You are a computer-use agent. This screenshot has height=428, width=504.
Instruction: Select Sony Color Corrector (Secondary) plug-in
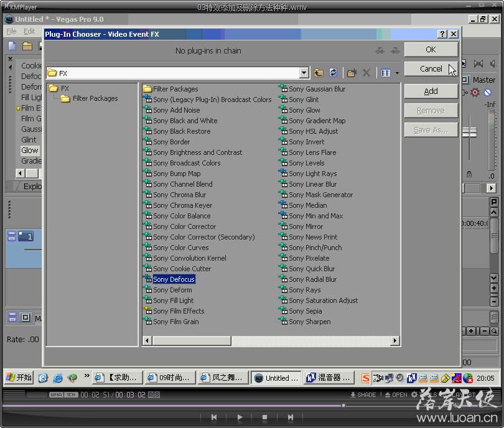click(x=204, y=237)
